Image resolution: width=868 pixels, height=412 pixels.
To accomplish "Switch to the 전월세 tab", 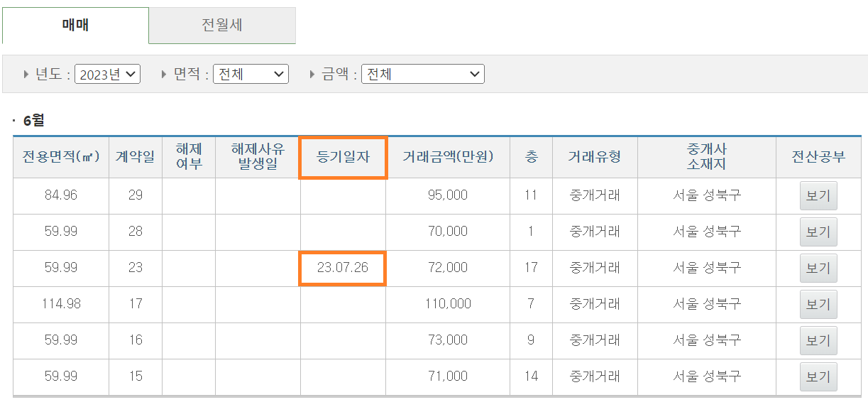I will (x=222, y=25).
